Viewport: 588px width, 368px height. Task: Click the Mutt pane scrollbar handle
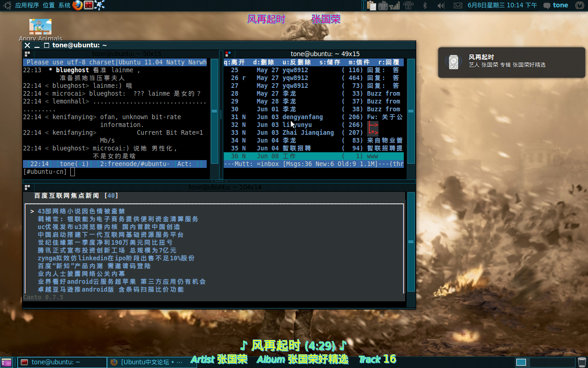(411, 111)
